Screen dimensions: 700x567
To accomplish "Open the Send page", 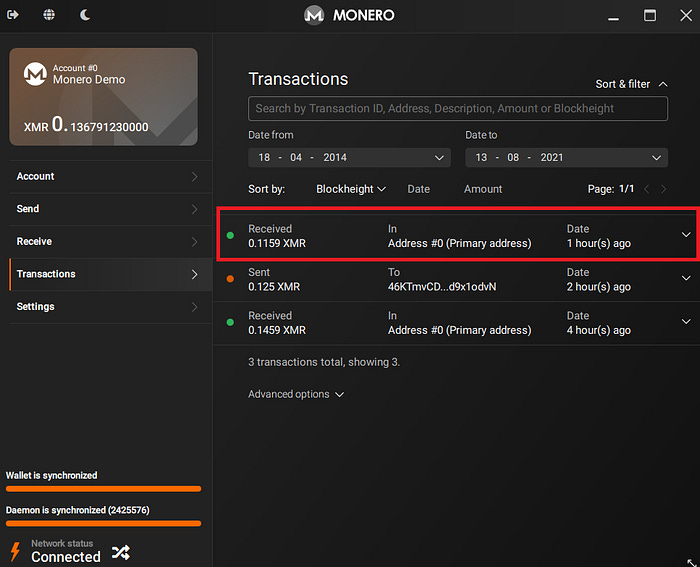I will click(107, 209).
